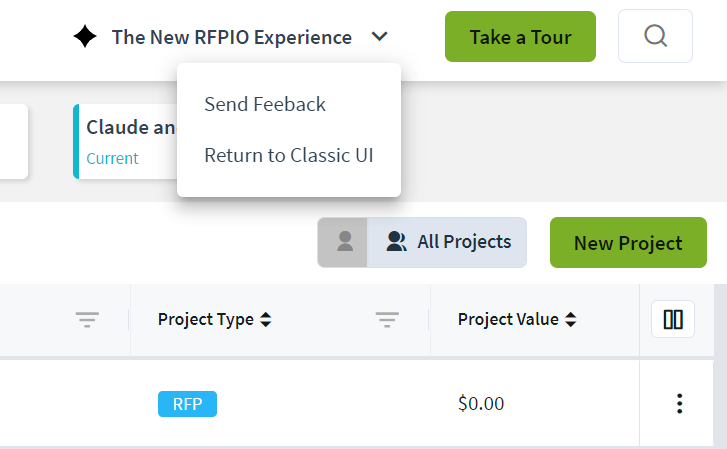This screenshot has width=727, height=449.
Task: Toggle to the All Projects view
Action: point(447,242)
